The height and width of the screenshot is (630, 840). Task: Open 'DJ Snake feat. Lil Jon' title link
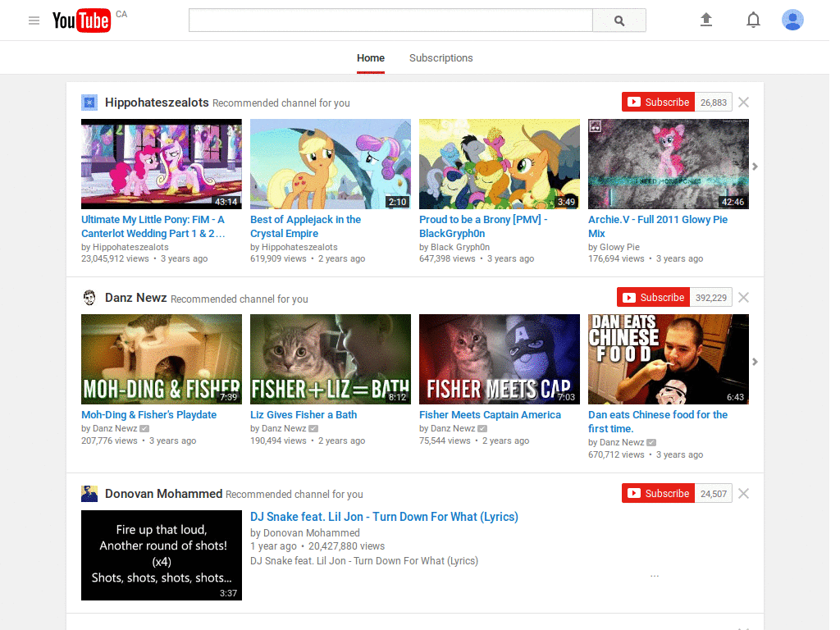coord(384,517)
